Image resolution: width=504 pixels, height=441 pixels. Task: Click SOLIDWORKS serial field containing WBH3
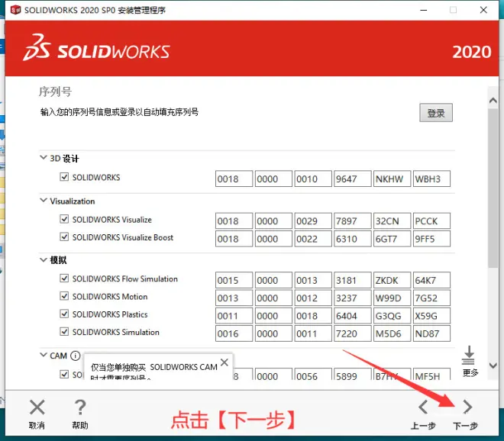tap(431, 179)
